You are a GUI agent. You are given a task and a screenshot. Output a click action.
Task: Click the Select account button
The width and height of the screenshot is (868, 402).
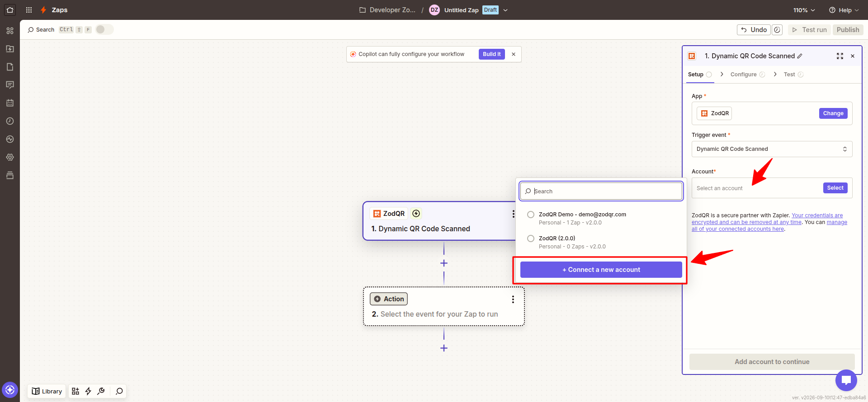pyautogui.click(x=835, y=188)
